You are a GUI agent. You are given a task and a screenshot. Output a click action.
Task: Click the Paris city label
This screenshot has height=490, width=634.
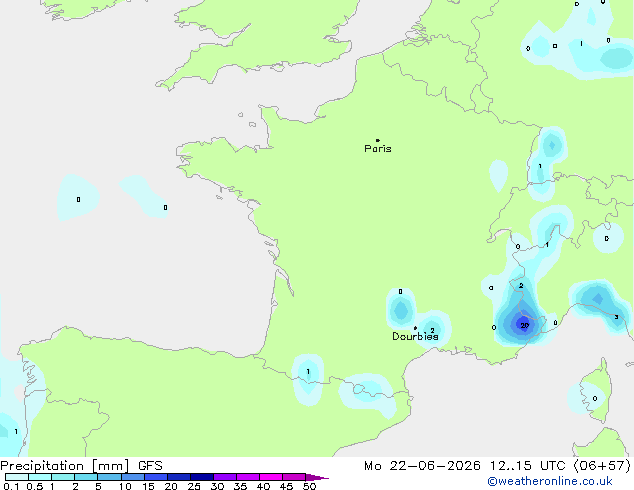[378, 149]
